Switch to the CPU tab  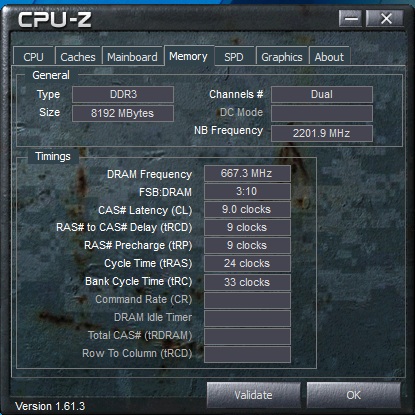[33, 56]
